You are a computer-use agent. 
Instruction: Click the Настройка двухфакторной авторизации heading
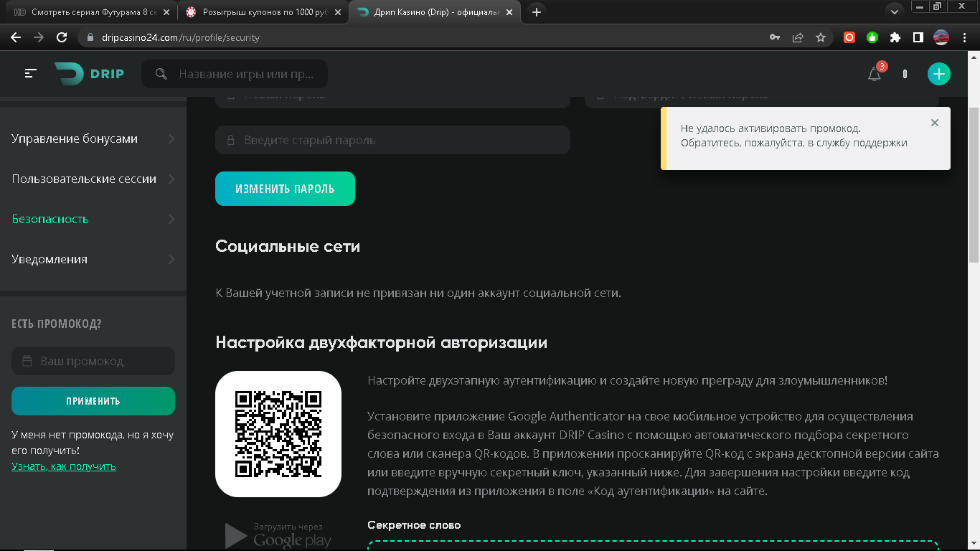click(381, 343)
